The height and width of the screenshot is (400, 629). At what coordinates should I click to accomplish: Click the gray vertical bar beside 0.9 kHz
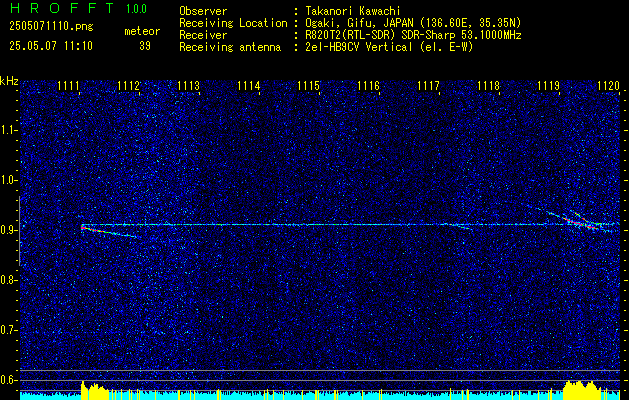coord(20,231)
